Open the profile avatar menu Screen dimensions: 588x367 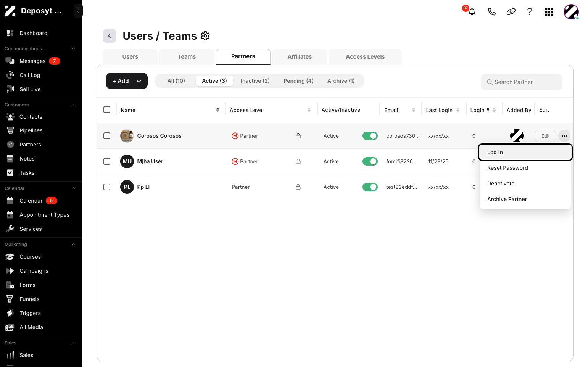click(571, 12)
